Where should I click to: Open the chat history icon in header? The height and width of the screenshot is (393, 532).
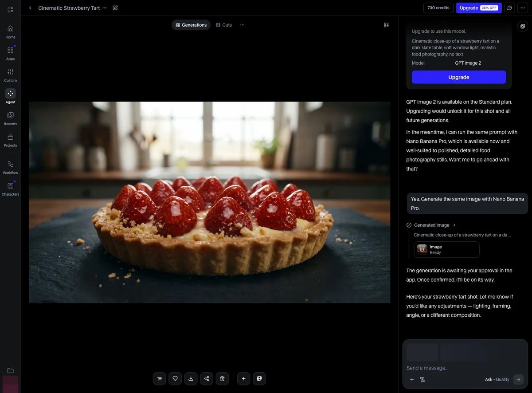pos(510,8)
